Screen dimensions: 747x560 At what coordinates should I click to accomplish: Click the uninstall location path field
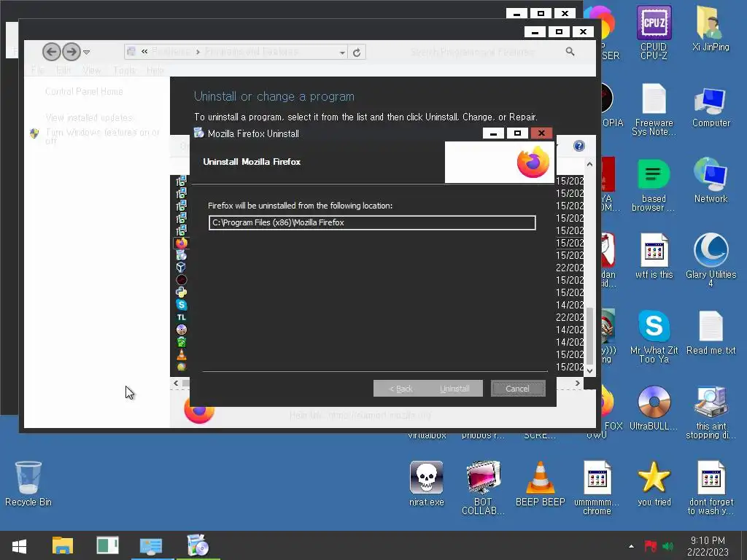click(372, 222)
